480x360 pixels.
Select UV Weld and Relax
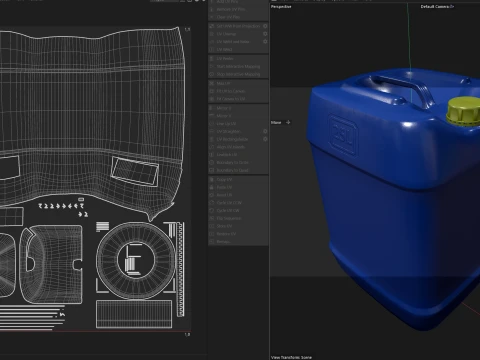[x=235, y=42]
